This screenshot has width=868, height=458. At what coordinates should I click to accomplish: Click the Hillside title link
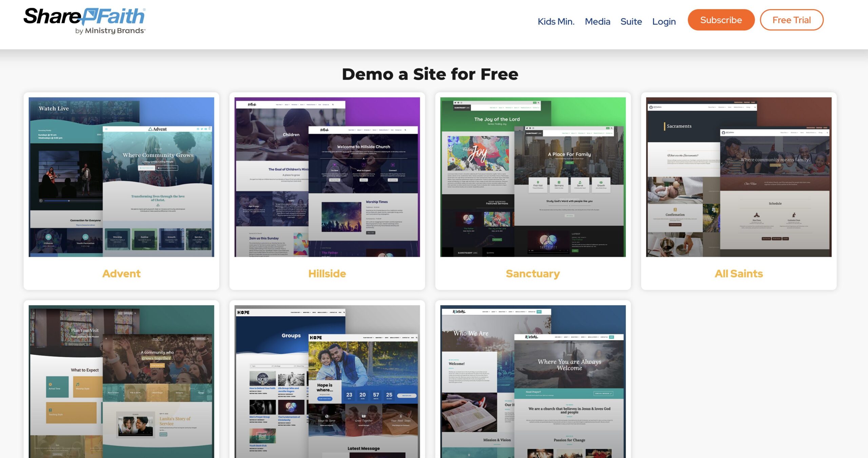[x=327, y=273]
